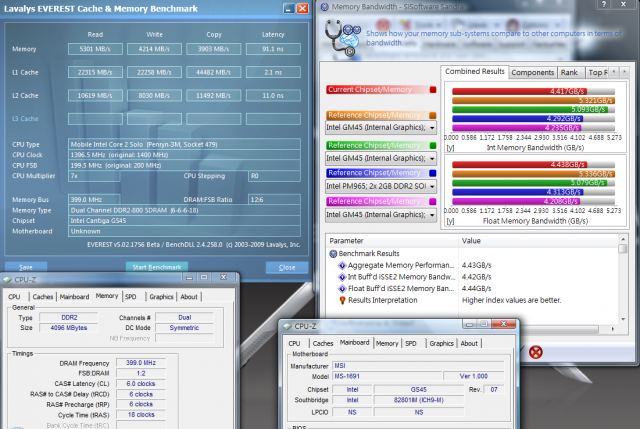
Task: Click the orange Reference Chipset color square
Action: (433, 116)
